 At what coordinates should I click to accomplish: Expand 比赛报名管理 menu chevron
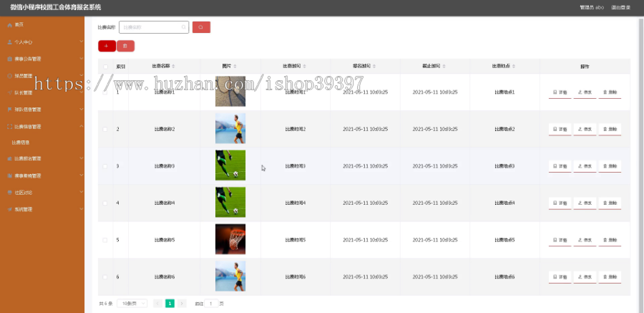click(x=81, y=158)
